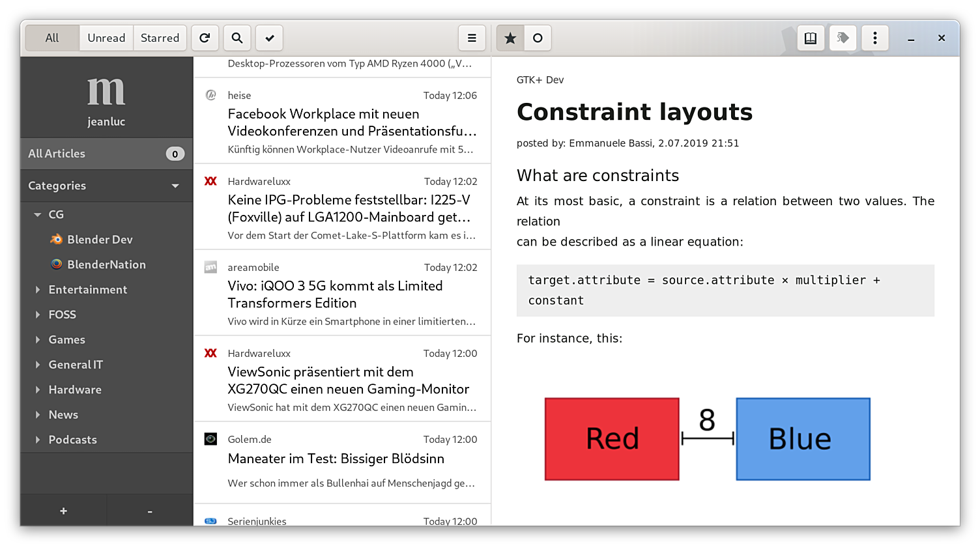Select the All articles filter tab

[52, 38]
